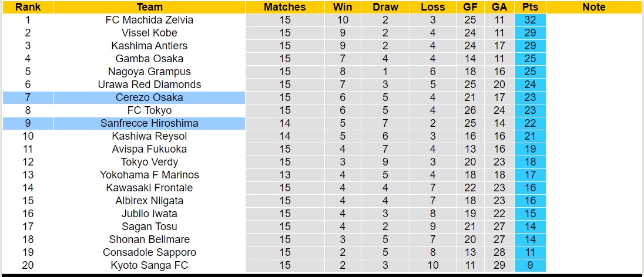Image resolution: width=644 pixels, height=277 pixels.
Task: Click the Rank column header
Action: click(27, 7)
